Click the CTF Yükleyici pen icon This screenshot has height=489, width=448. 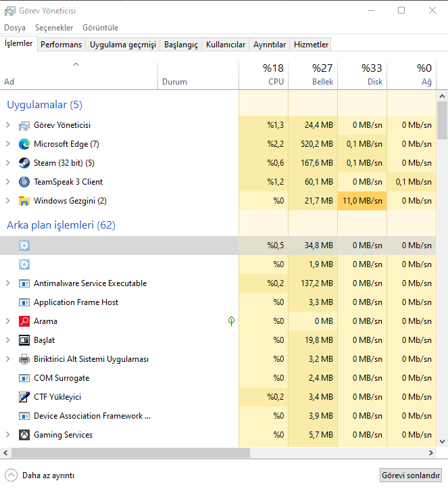[x=24, y=397]
